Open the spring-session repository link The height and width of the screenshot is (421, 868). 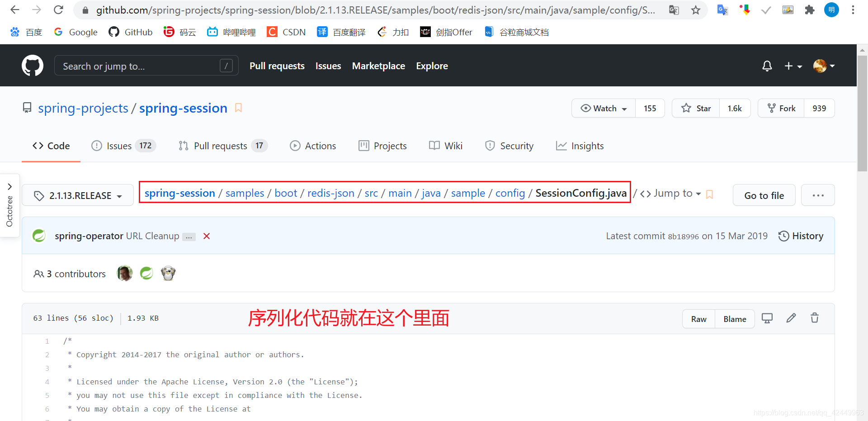coord(183,108)
